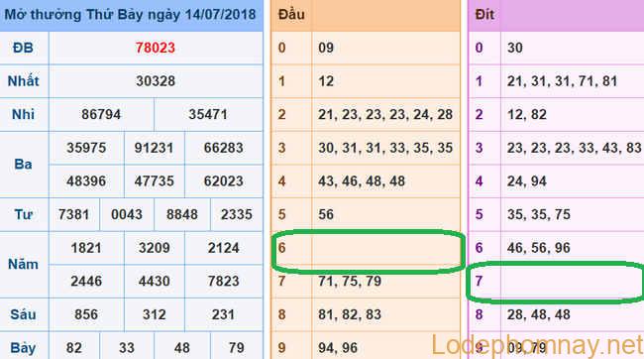Select Đầu row 9 values 94, 96

pos(338,348)
